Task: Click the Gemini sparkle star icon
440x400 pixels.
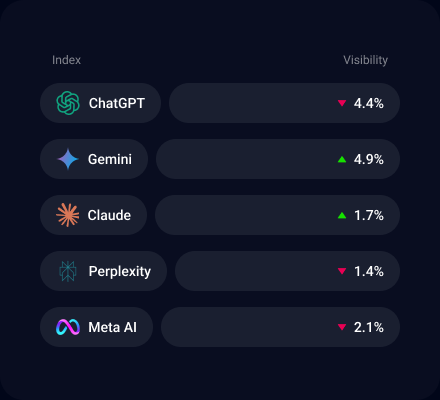Action: [x=68, y=159]
